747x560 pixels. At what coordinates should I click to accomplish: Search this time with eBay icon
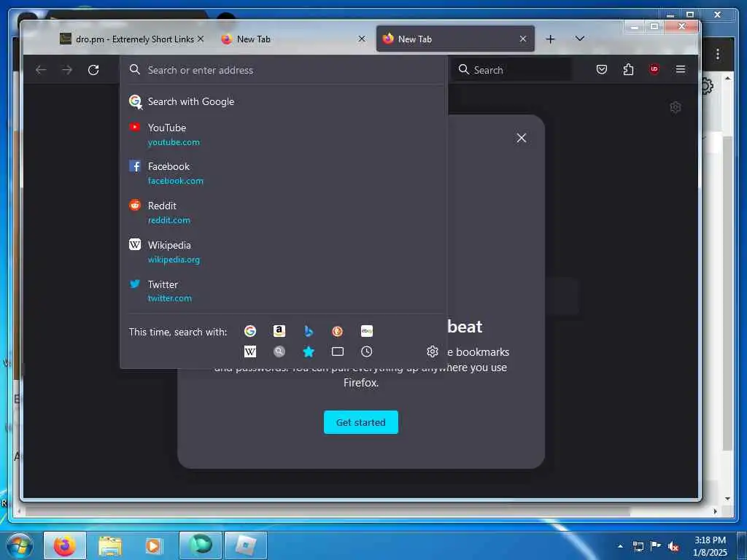tap(367, 331)
